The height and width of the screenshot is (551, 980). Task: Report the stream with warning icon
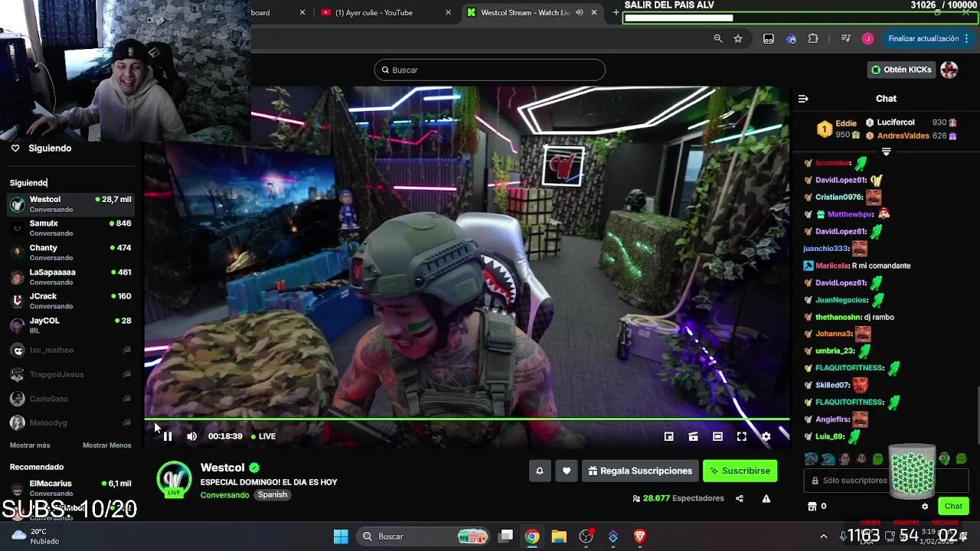[766, 498]
